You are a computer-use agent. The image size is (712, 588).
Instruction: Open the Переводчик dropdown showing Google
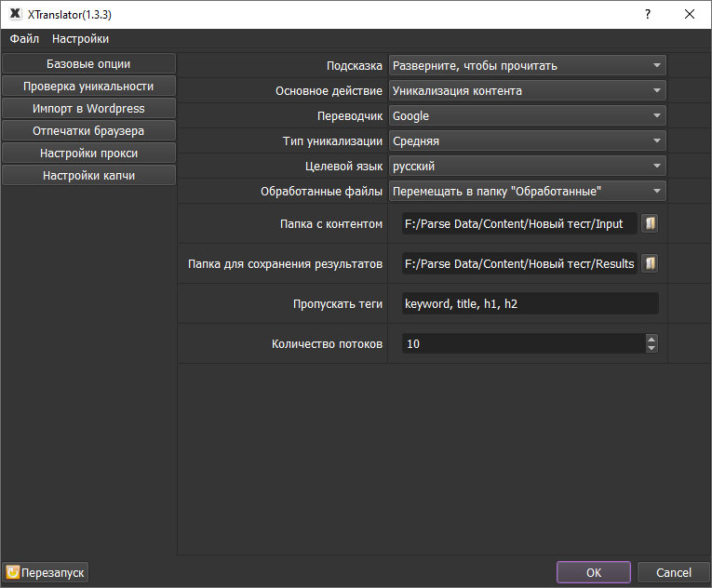click(527, 116)
